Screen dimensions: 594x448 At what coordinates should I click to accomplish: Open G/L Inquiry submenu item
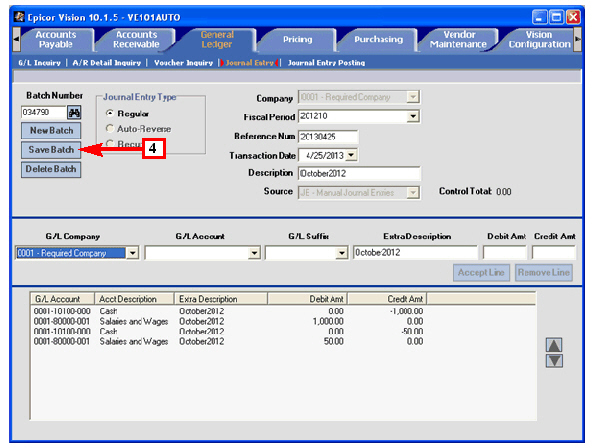(x=39, y=63)
